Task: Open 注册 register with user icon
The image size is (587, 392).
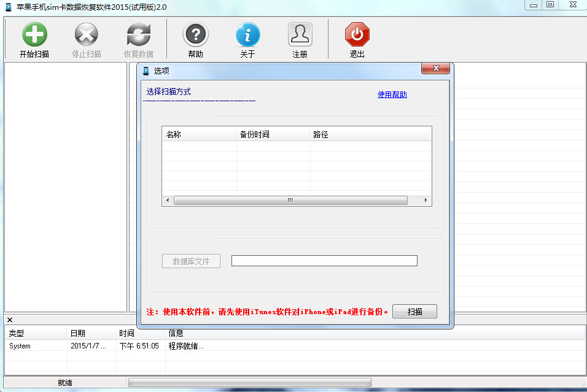Action: [x=300, y=34]
